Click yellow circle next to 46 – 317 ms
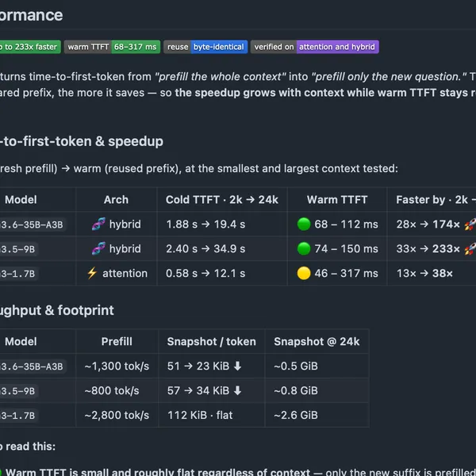This screenshot has width=476, height=476. (x=304, y=273)
